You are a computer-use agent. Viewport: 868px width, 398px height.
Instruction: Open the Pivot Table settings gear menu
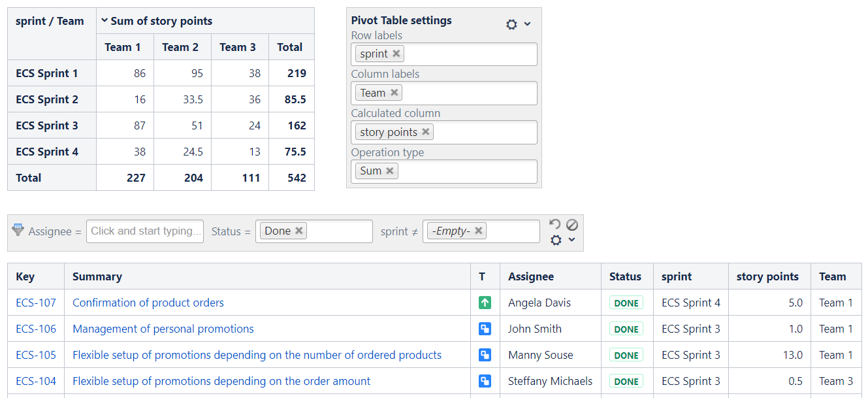coord(512,24)
